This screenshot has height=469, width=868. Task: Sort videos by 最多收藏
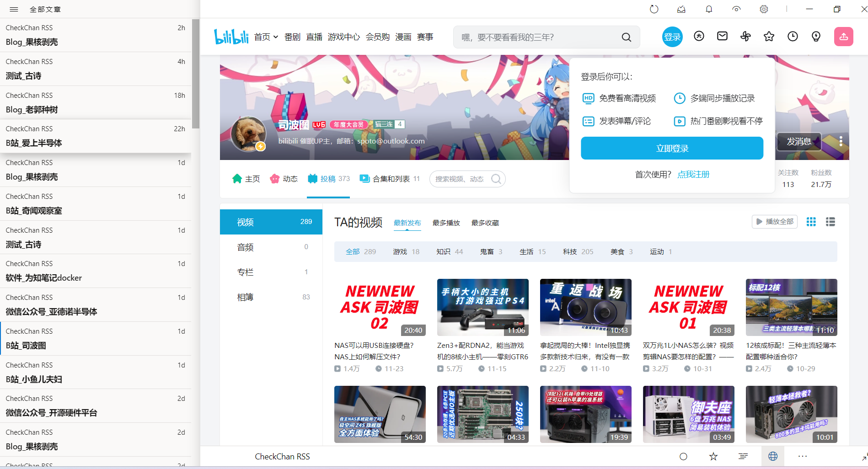(x=485, y=223)
